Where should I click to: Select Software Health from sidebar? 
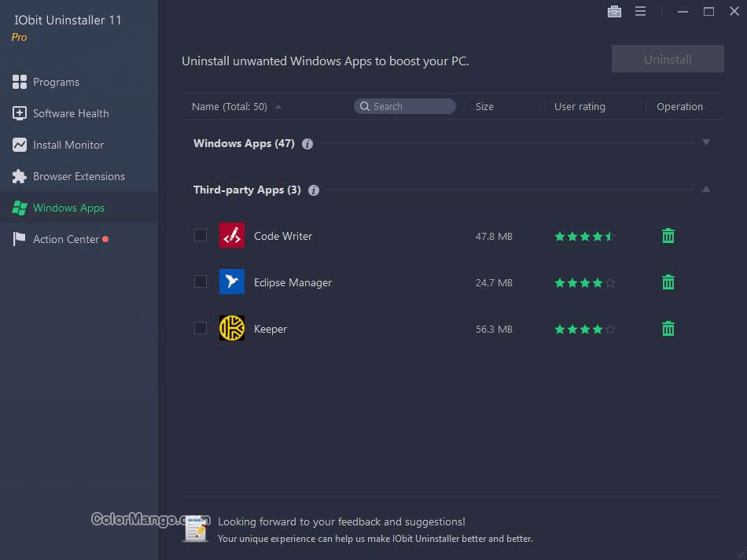71,113
